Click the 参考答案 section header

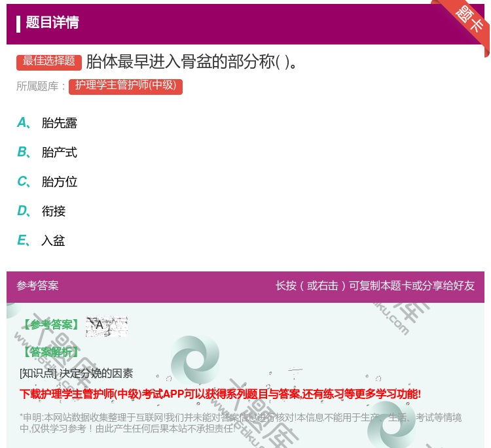[37, 286]
